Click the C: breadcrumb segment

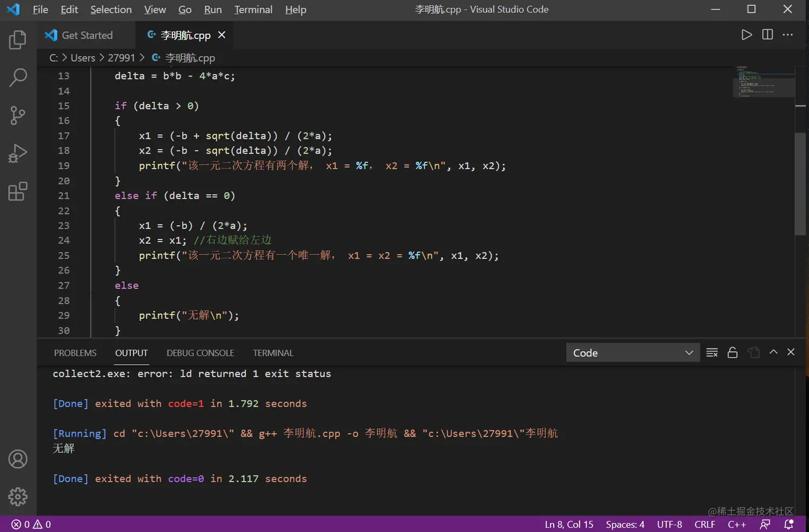54,58
